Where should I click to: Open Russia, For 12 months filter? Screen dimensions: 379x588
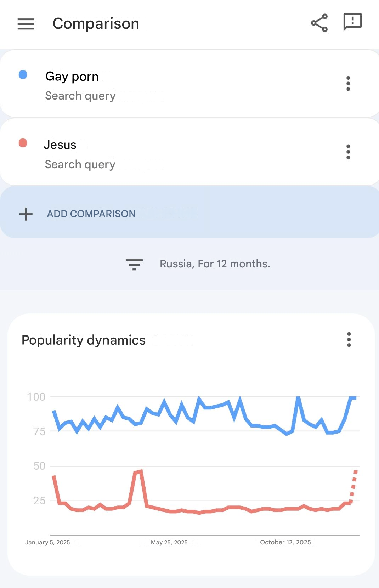point(215,264)
